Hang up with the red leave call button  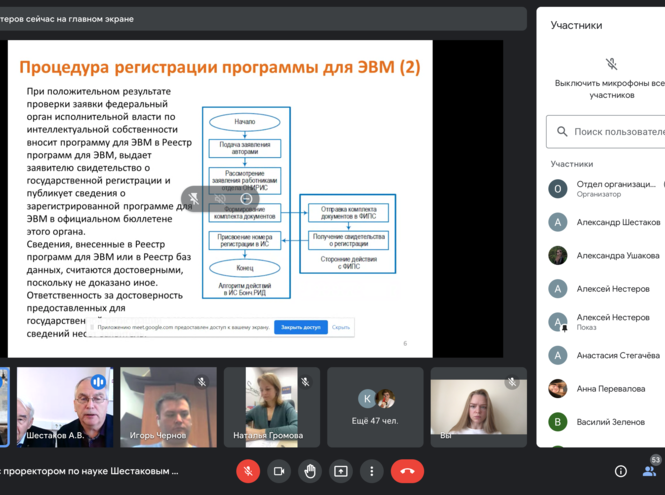[x=407, y=471]
